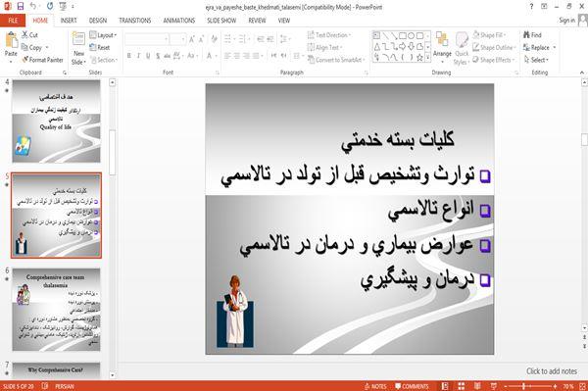
Task: Toggle Bold formatting
Action: tap(129, 56)
